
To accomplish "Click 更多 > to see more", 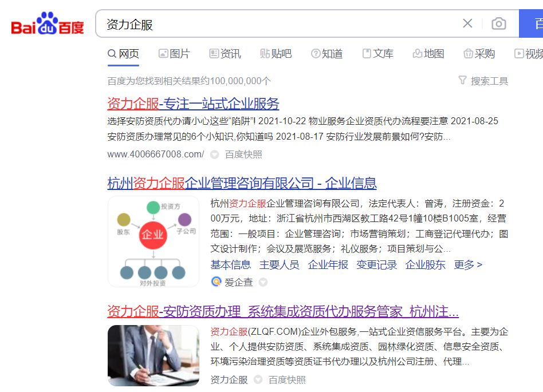I will click(468, 265).
